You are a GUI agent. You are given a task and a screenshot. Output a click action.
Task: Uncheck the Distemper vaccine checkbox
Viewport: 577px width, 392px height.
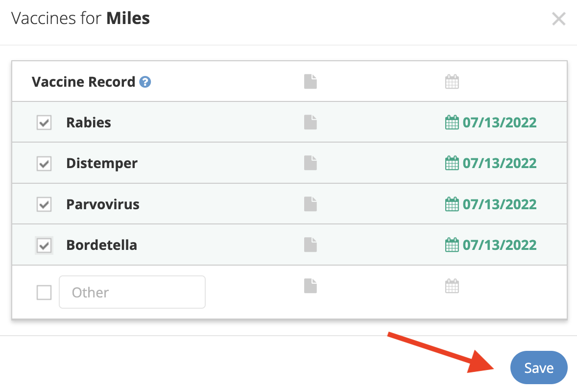pyautogui.click(x=44, y=163)
